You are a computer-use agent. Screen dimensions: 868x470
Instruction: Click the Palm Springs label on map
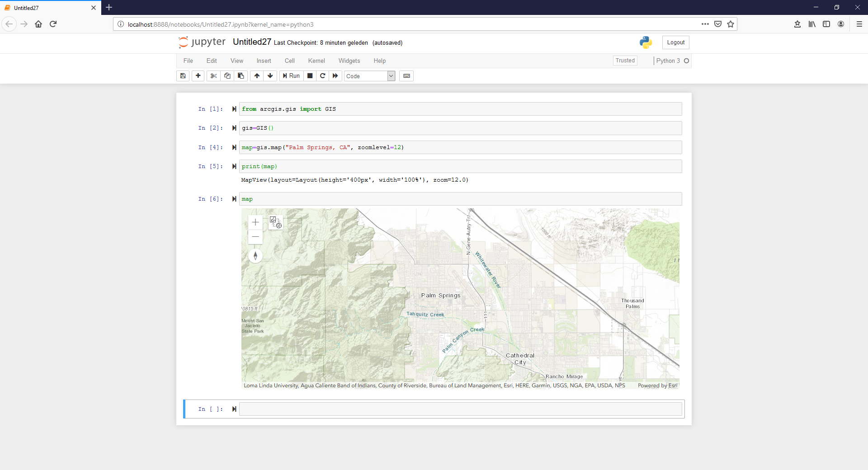tap(441, 296)
